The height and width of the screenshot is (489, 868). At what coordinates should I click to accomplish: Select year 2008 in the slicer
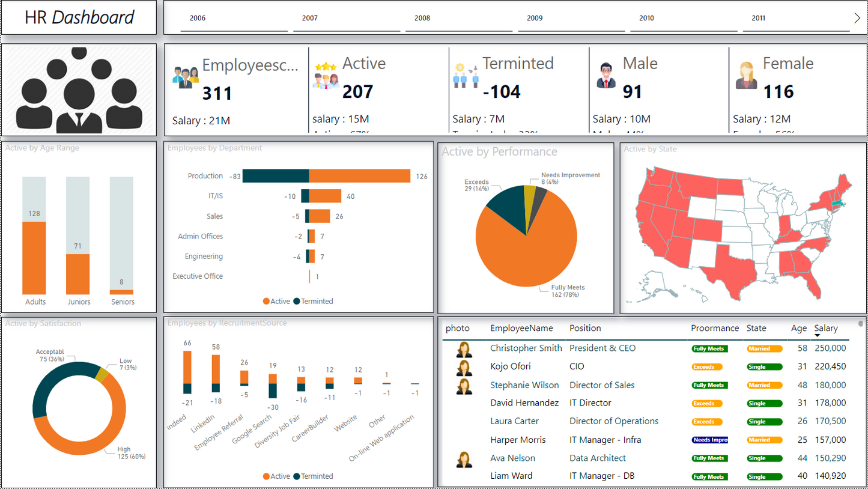[422, 18]
